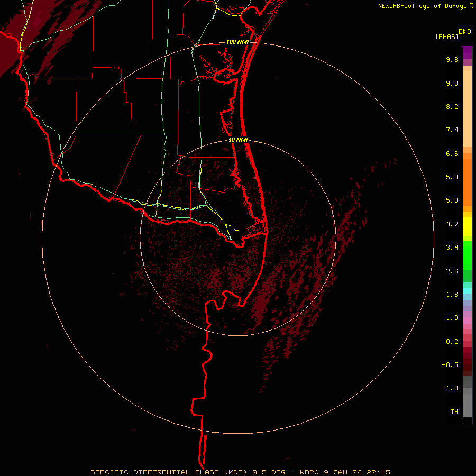Click the 1.8 scale value

[x=452, y=294]
